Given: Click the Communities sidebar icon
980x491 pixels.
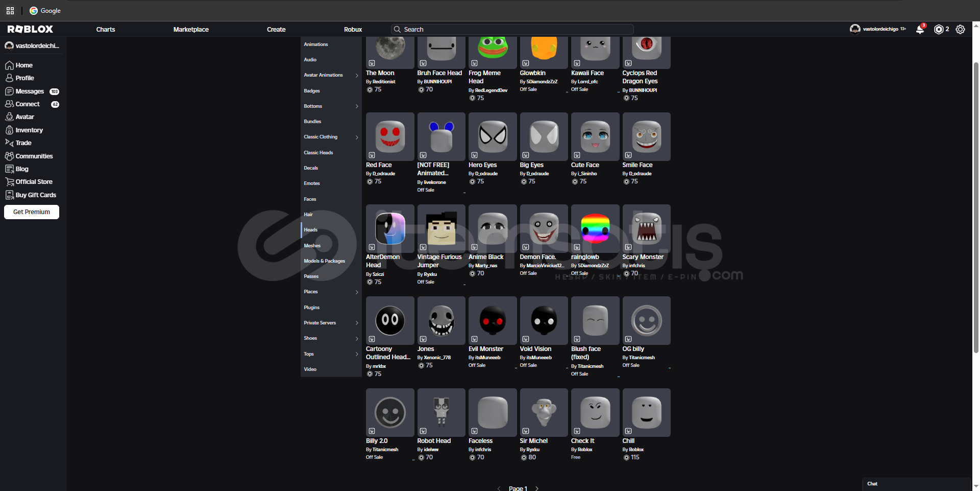Looking at the screenshot, I should coord(9,156).
